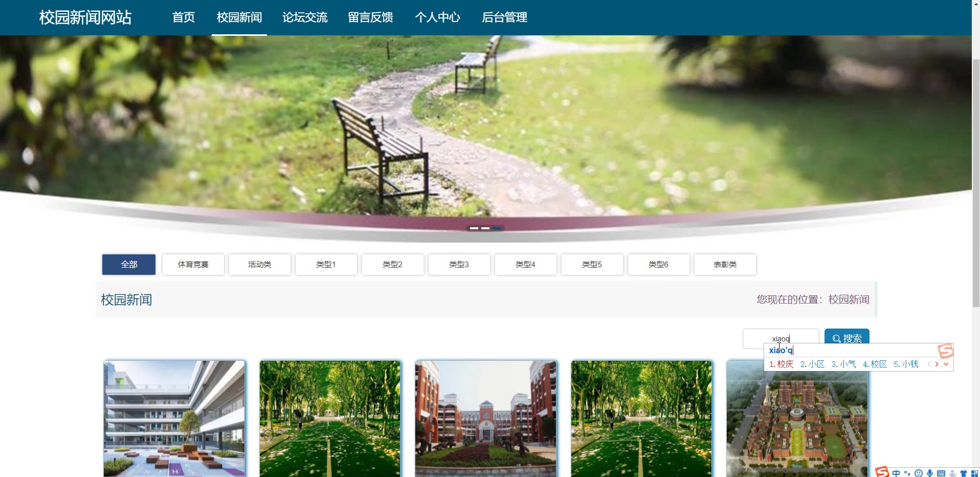Select the 类型2 category filter

click(x=393, y=265)
